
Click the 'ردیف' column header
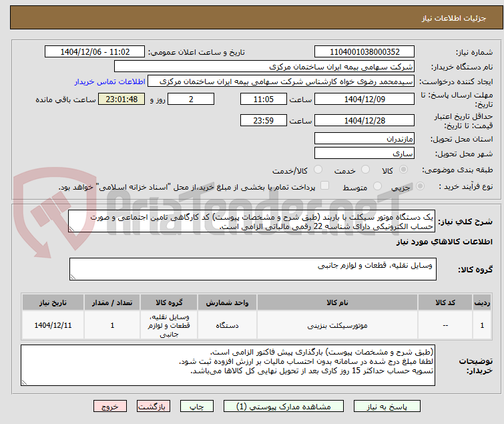[x=482, y=303]
